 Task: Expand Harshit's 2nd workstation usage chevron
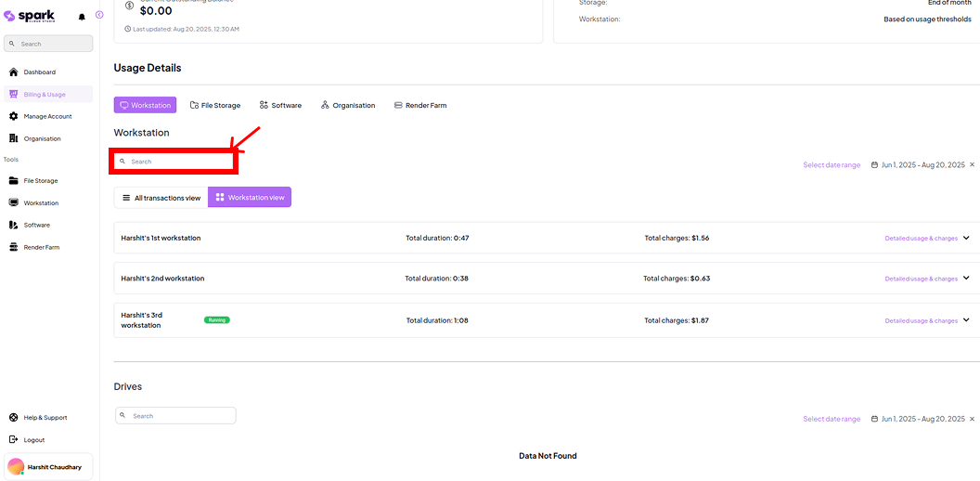point(966,279)
